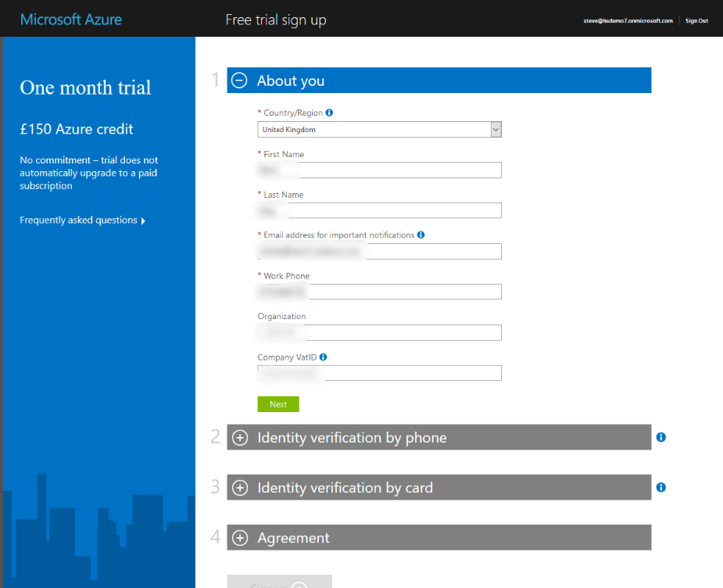Click the Email address input field

click(379, 251)
